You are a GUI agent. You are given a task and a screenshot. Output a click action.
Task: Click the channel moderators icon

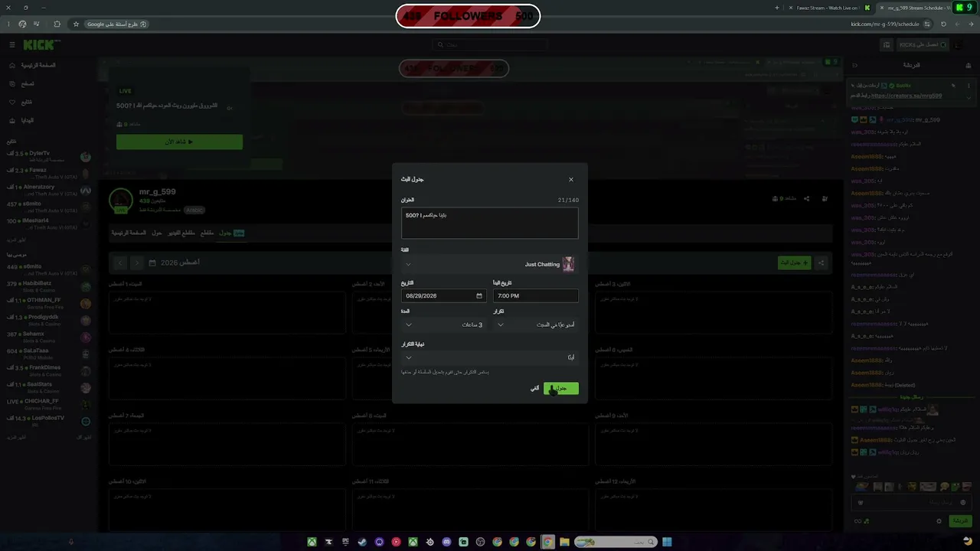(x=825, y=199)
